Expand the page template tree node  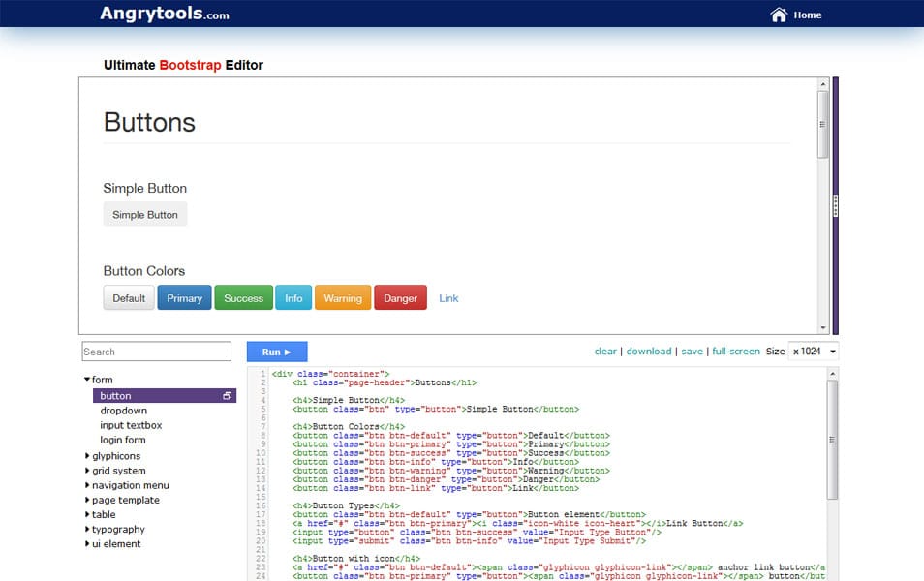point(87,500)
